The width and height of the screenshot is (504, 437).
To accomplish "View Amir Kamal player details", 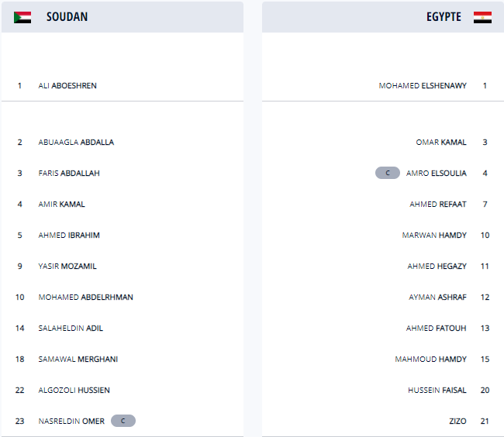I will (x=62, y=204).
